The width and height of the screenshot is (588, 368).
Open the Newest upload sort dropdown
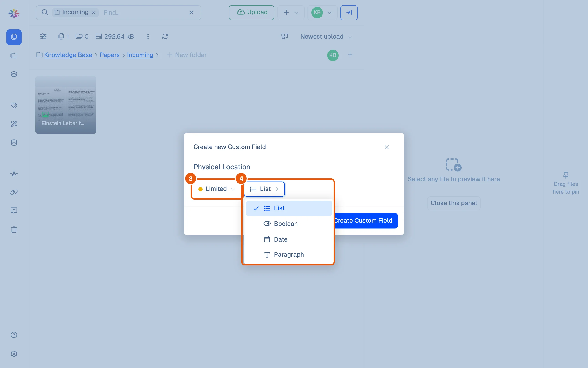point(326,37)
